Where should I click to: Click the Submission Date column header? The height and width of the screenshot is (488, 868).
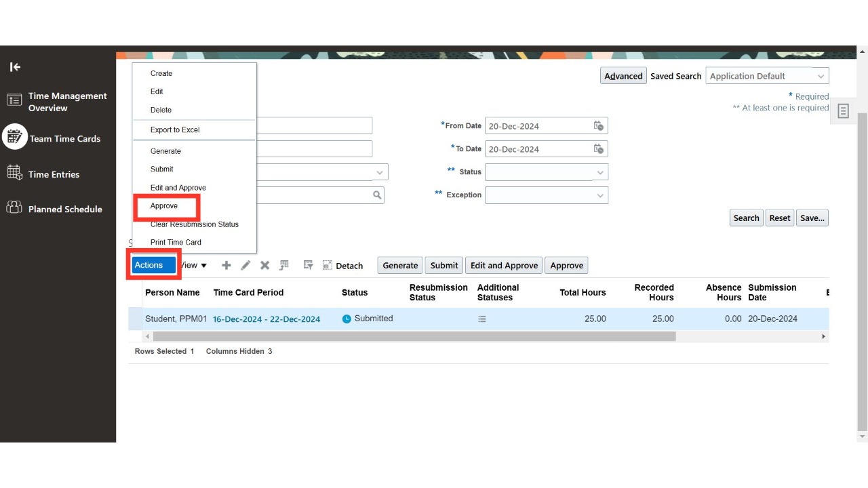[772, 293]
